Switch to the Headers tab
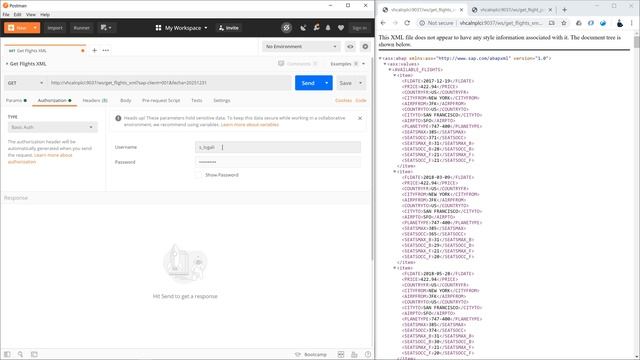This screenshot has width=640, height=360. pyautogui.click(x=95, y=100)
